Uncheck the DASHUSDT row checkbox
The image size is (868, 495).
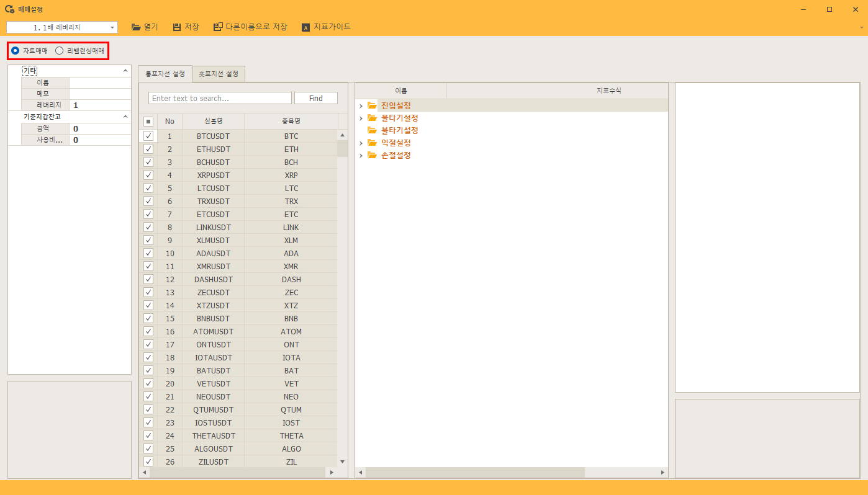148,279
